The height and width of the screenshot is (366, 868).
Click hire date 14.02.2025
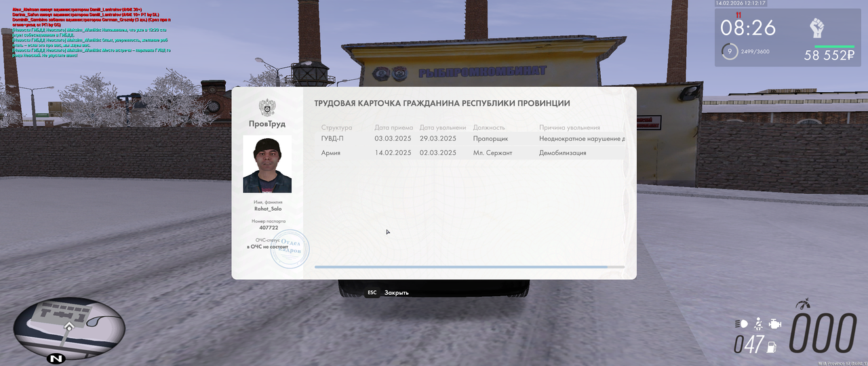pyautogui.click(x=393, y=153)
